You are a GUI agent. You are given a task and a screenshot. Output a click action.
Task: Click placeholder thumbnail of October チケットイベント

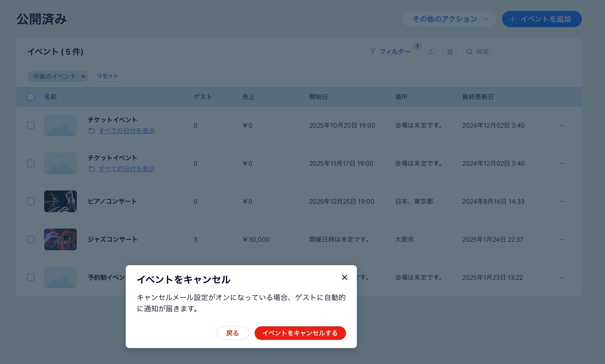(x=60, y=125)
